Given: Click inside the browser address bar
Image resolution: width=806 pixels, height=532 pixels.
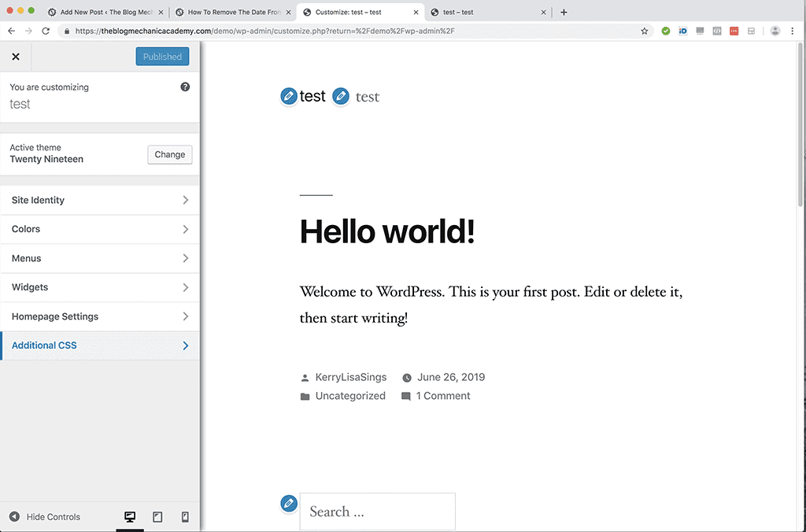Looking at the screenshot, I should [315, 31].
